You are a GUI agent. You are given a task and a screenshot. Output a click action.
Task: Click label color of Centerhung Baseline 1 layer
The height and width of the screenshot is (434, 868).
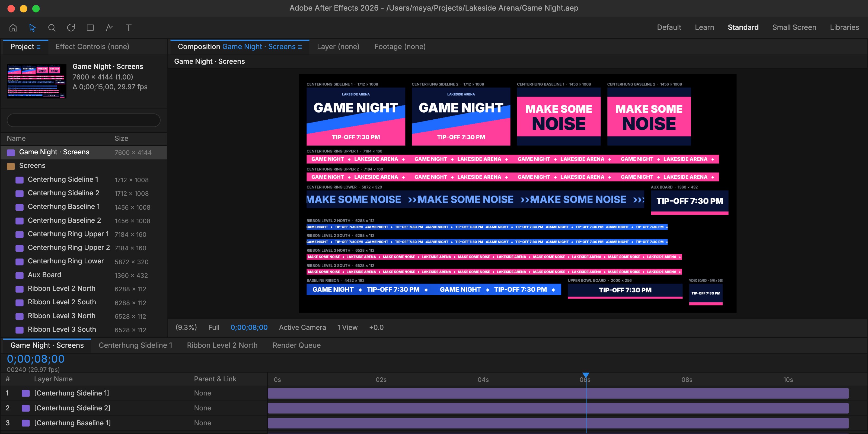(25, 423)
